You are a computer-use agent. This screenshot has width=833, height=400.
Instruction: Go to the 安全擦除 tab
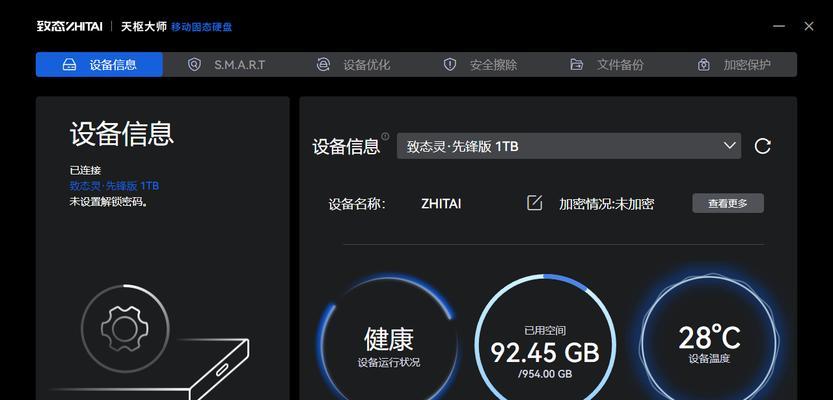coord(480,65)
